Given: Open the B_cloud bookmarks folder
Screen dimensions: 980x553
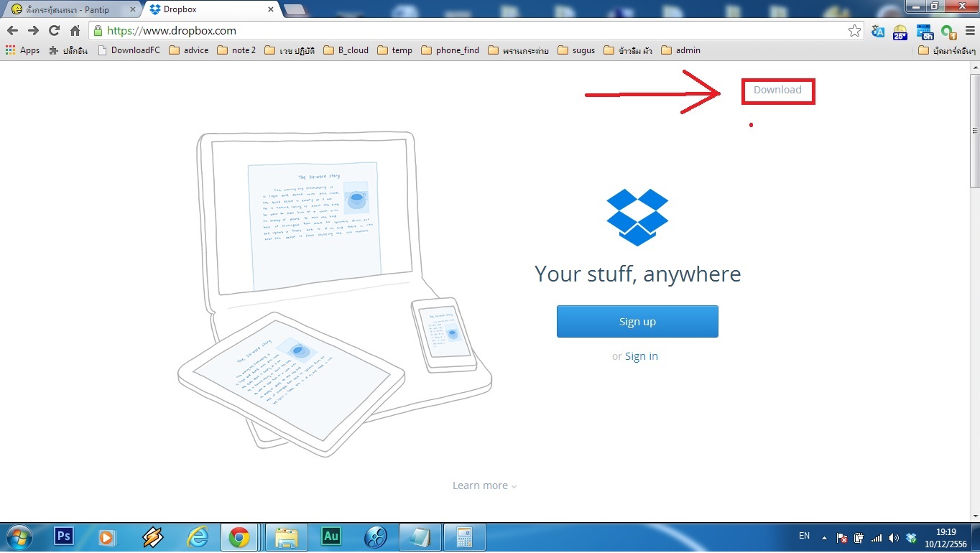Looking at the screenshot, I should click(346, 50).
